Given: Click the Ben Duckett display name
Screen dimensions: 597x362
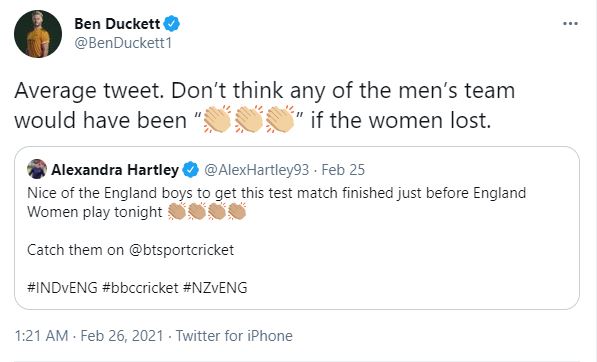Looking at the screenshot, I should point(117,24).
